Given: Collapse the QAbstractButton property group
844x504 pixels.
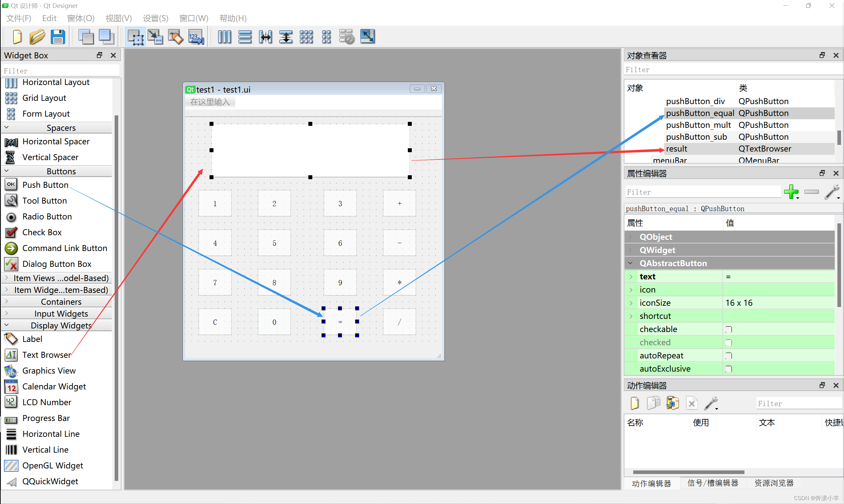Looking at the screenshot, I should (631, 263).
